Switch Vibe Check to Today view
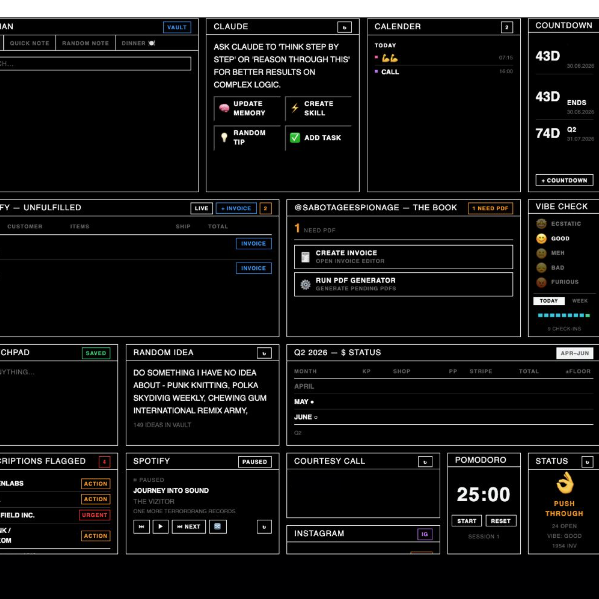599x599 pixels. click(x=549, y=301)
